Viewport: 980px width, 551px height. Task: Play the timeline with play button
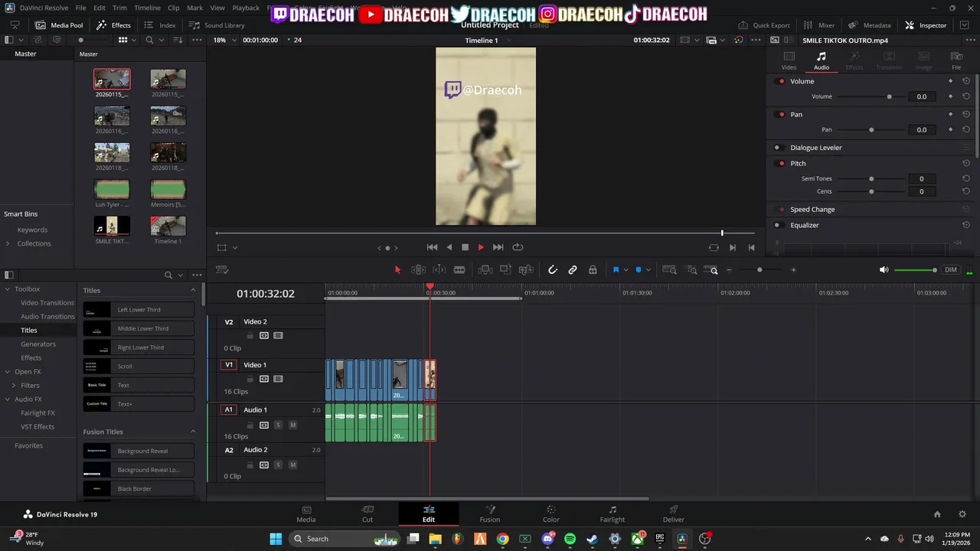pos(481,247)
